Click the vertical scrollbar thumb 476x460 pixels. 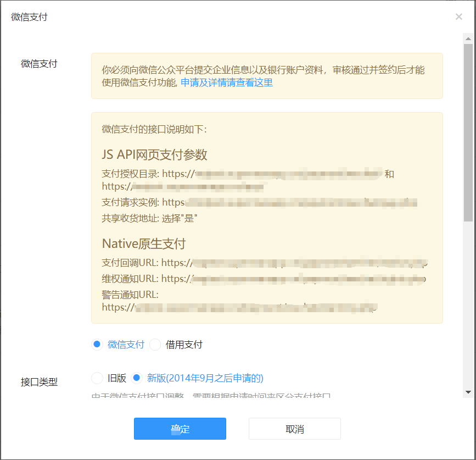(468, 133)
